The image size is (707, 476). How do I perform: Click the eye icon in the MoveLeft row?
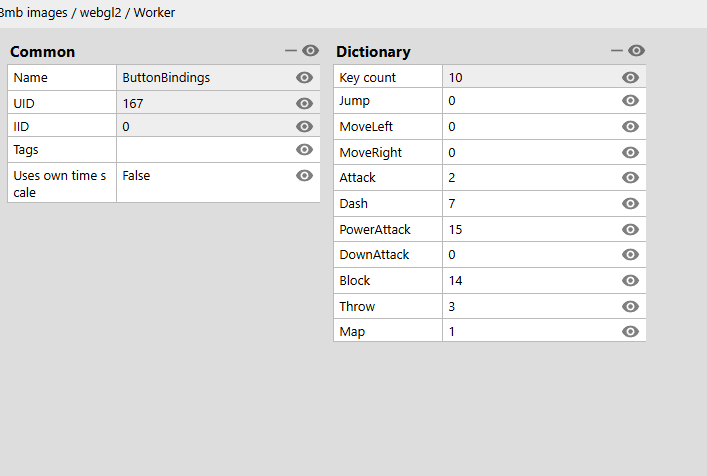(x=630, y=126)
